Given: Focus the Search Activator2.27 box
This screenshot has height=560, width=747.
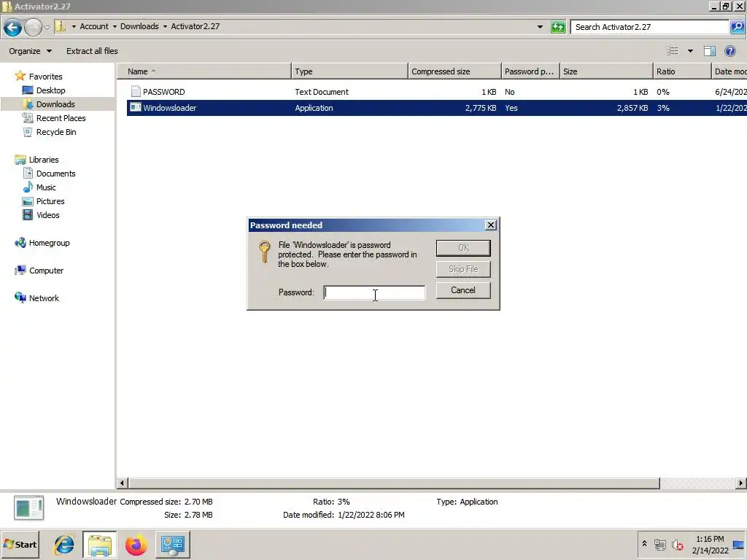Looking at the screenshot, I should 650,27.
